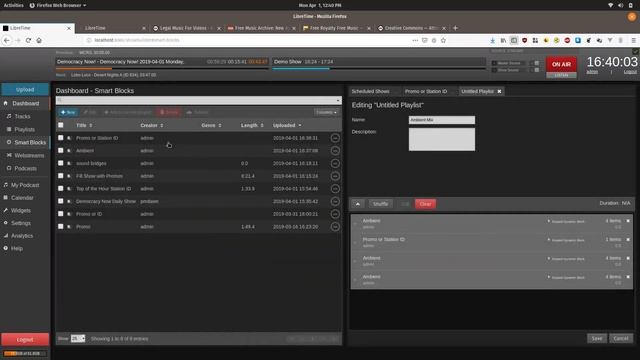Sort by the Uploaded column
640x360 pixels.
click(287, 125)
